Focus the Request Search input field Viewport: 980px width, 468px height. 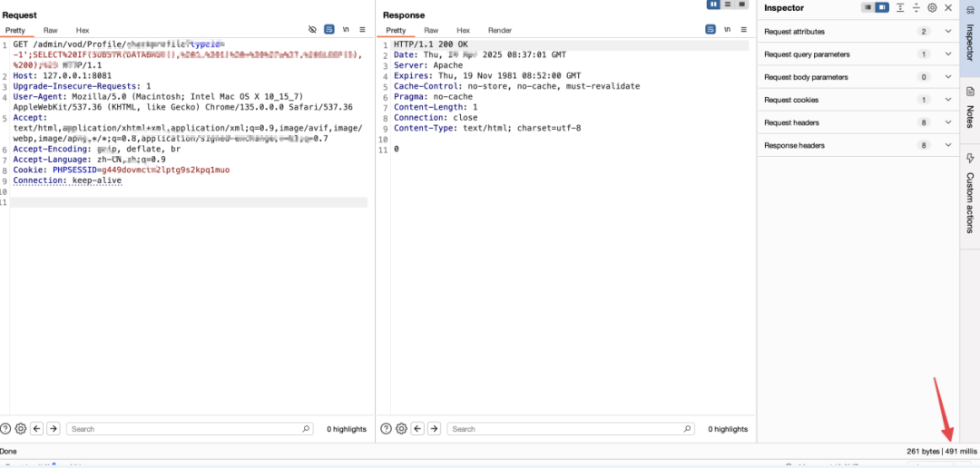(190, 429)
